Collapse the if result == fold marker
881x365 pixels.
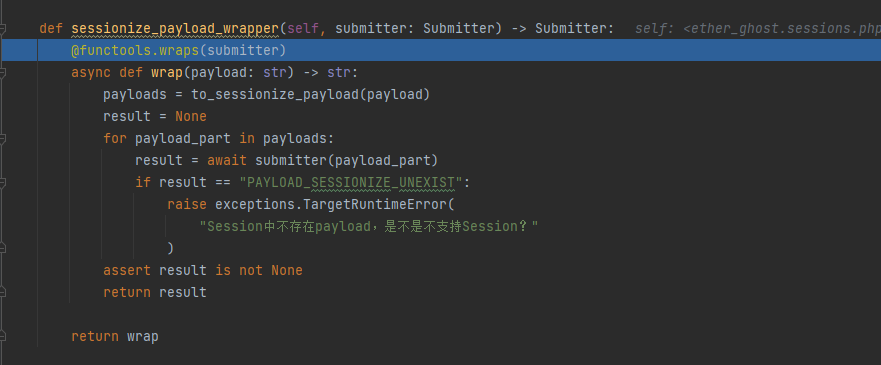coord(3,182)
